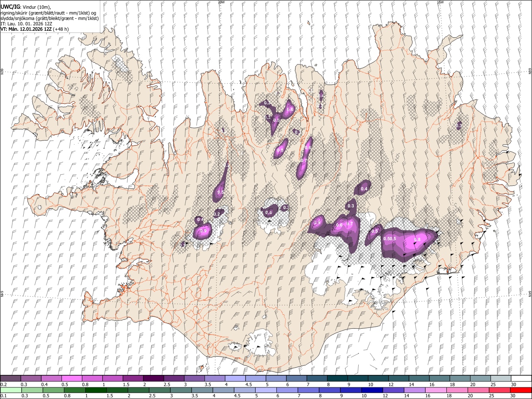Click the "0.1" label in the bottom legend row
This screenshot has width=532, height=399.
coord(3,396)
